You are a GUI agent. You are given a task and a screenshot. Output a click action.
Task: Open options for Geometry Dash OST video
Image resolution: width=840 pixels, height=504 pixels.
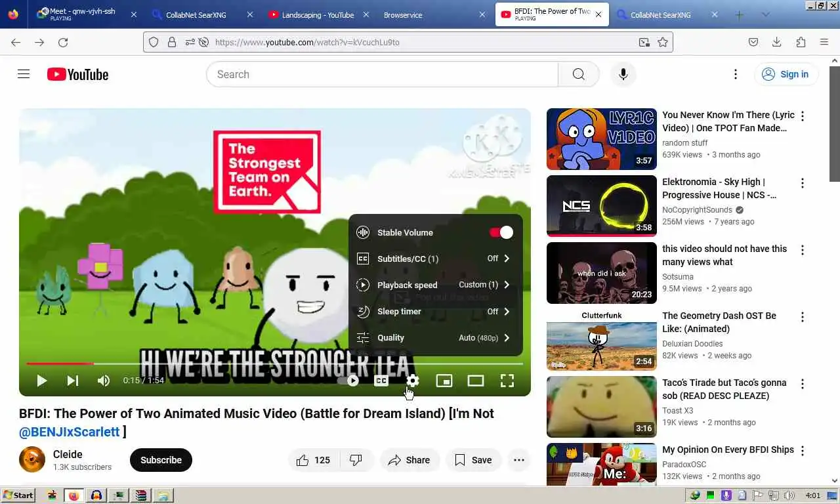click(x=802, y=317)
